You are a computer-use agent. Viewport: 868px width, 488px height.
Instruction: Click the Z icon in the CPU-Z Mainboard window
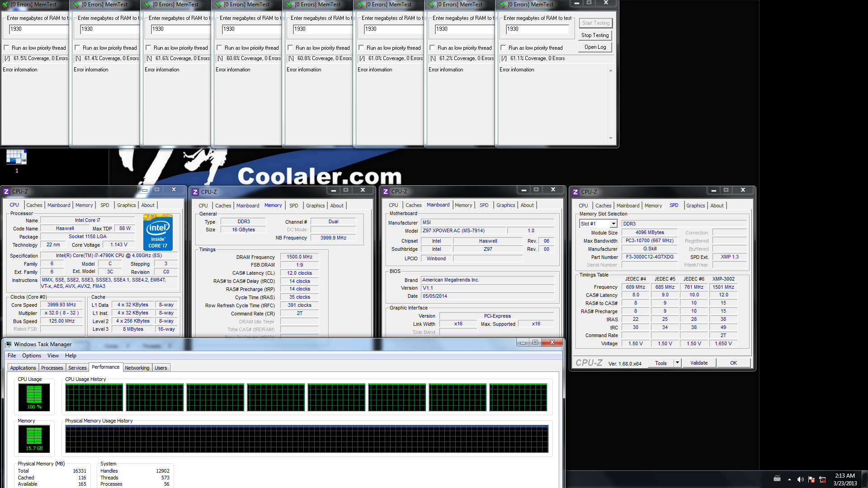tap(386, 192)
